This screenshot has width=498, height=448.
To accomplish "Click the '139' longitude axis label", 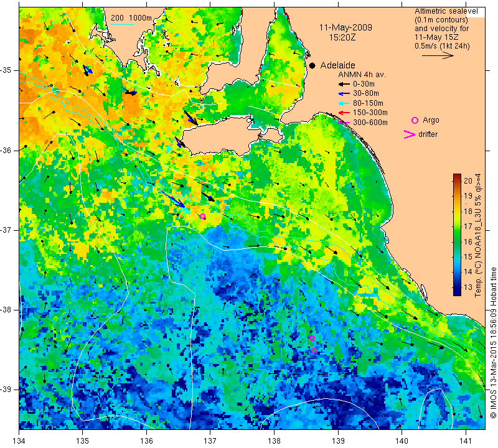I will pyautogui.click(x=338, y=441).
